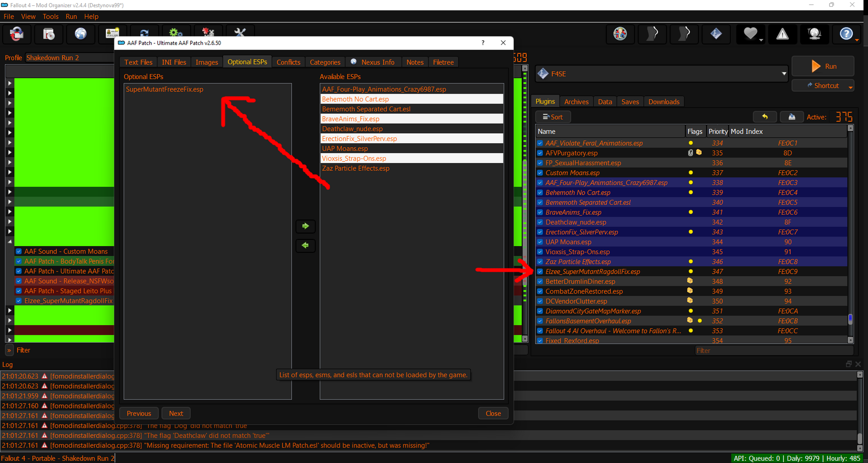Uncheck CombatZoneRestored.esp plugin checkbox
868x463 pixels.
pos(540,291)
